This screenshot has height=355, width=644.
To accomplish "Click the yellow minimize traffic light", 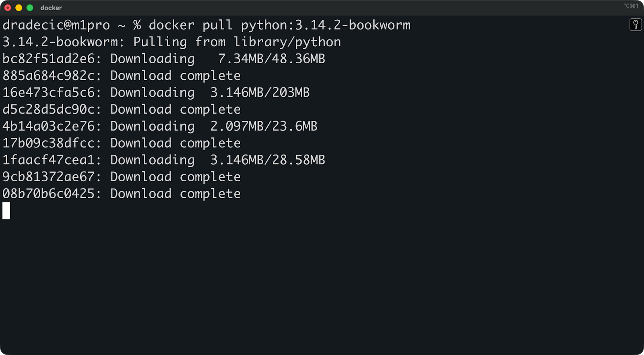I will [x=18, y=7].
